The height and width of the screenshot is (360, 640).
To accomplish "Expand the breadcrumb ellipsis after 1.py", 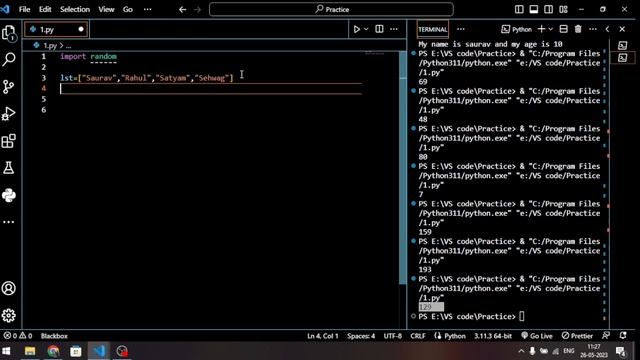I will tap(68, 46).
